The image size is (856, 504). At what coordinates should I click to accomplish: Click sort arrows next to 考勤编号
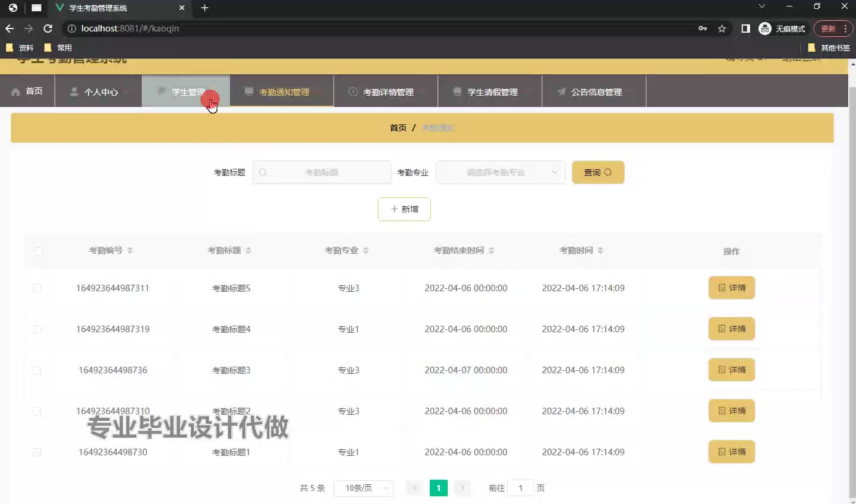(130, 251)
